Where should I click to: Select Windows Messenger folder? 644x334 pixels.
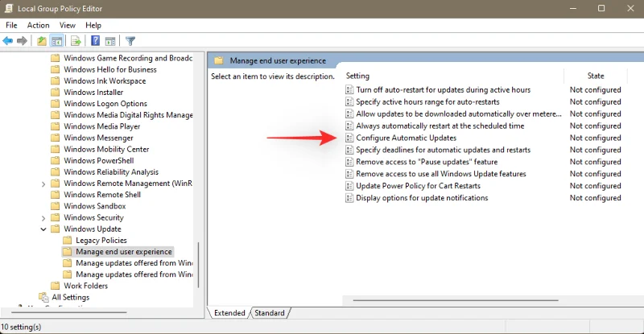pyautogui.click(x=98, y=138)
